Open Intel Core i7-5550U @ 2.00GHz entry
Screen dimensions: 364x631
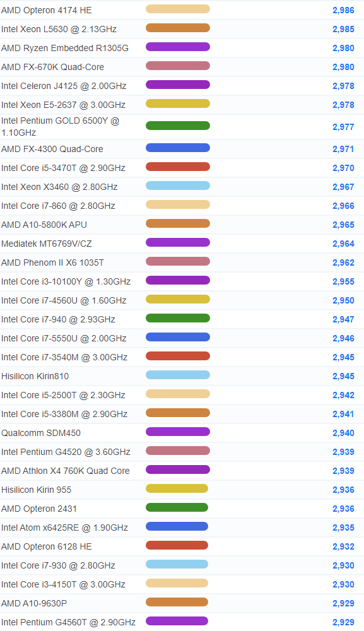click(x=64, y=338)
